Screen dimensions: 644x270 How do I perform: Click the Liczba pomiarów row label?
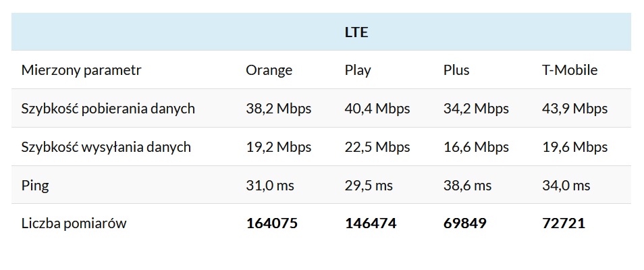coord(74,224)
